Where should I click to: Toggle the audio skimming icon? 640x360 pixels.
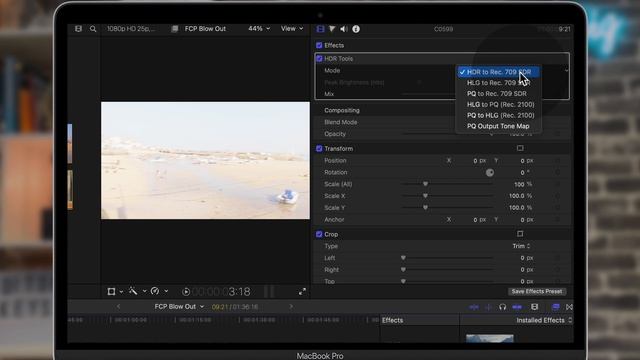pos(488,307)
